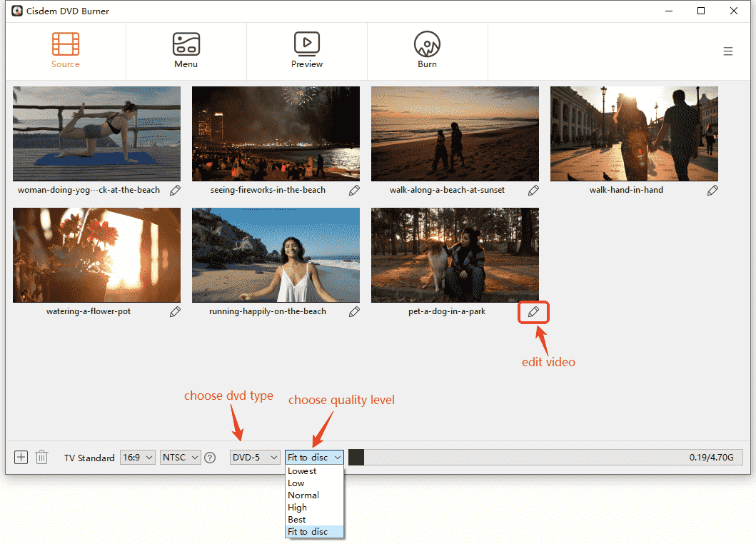Select the High quality option
This screenshot has height=544, width=756.
[x=296, y=507]
